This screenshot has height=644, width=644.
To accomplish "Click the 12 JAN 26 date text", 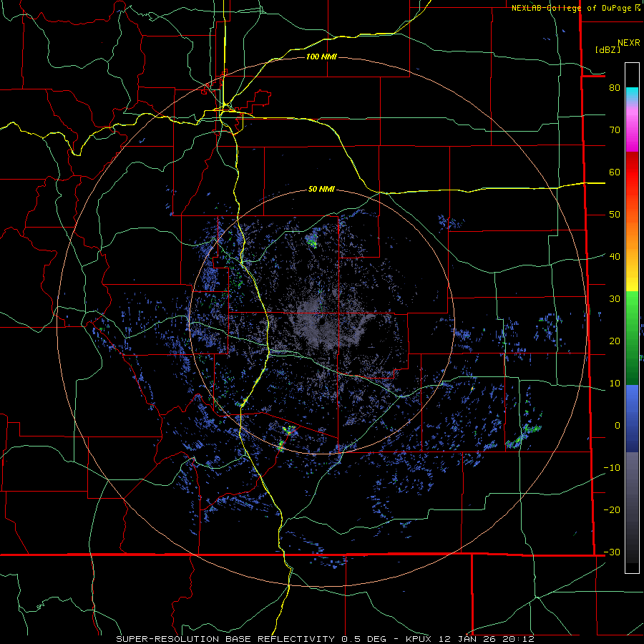I will pos(469,639).
